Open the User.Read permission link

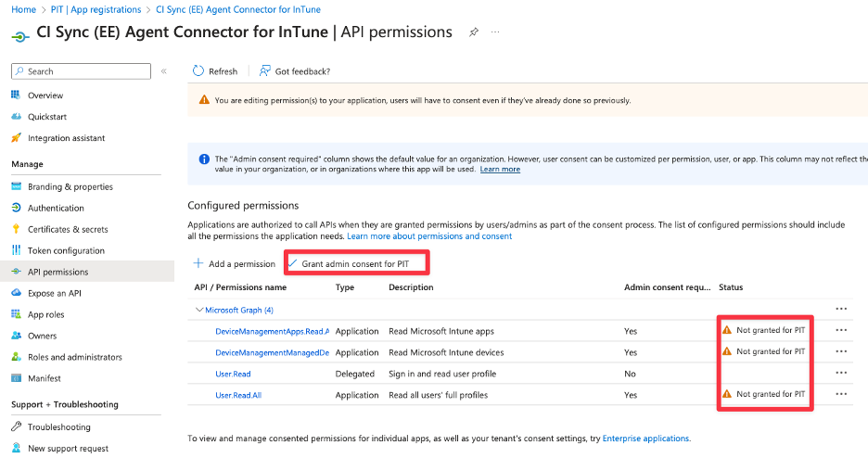[x=233, y=374]
